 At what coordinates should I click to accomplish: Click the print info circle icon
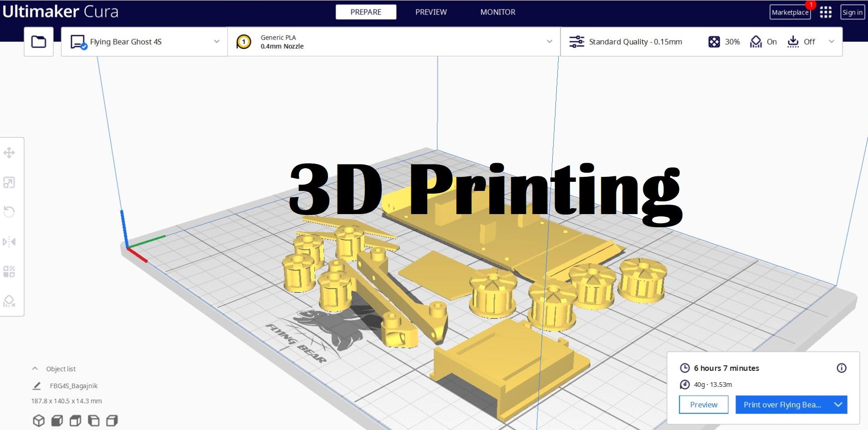point(842,368)
